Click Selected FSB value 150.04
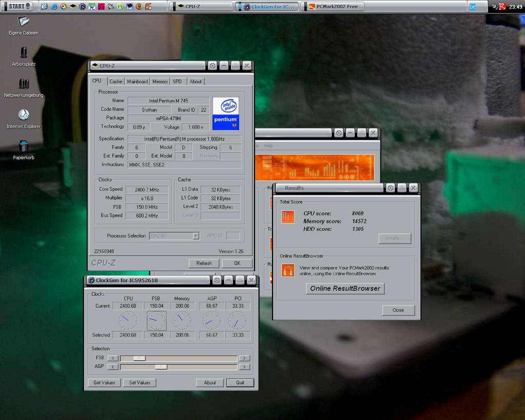Image resolution: width=525 pixels, height=420 pixels. pyautogui.click(x=156, y=335)
